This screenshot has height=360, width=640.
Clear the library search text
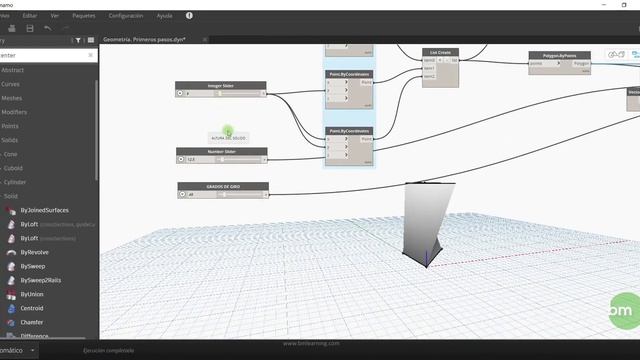point(91,55)
